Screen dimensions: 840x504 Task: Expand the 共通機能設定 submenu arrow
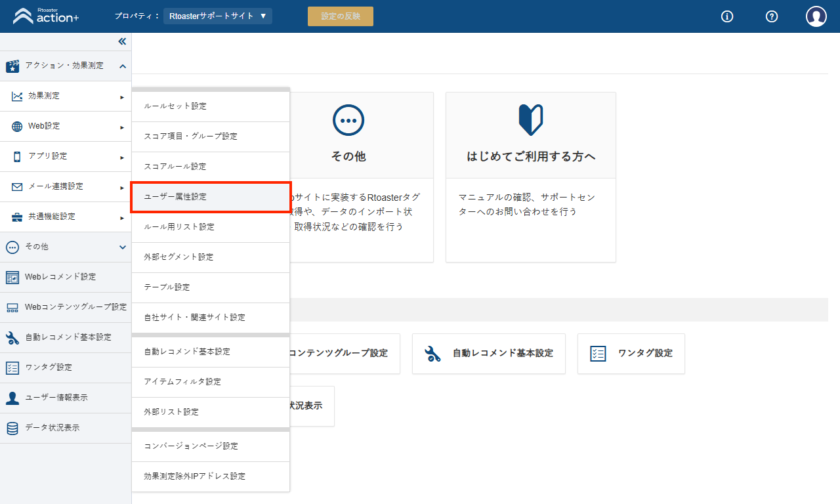pyautogui.click(x=122, y=218)
